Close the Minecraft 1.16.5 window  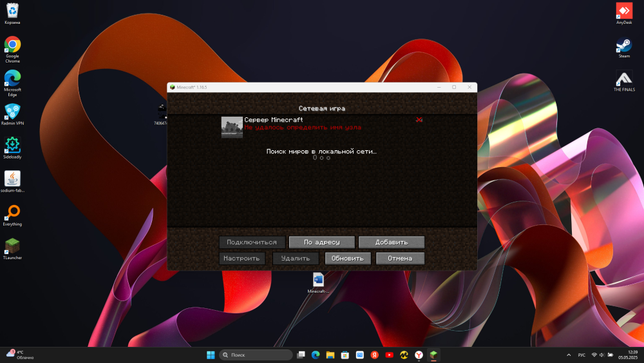click(469, 87)
